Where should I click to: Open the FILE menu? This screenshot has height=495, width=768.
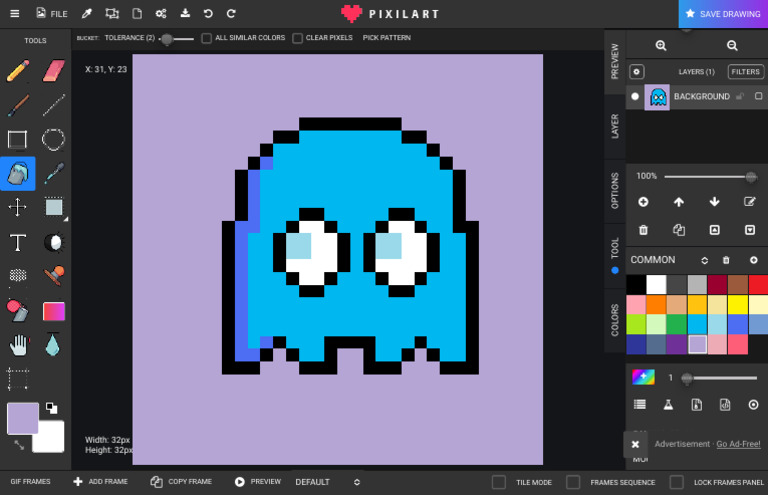point(52,14)
